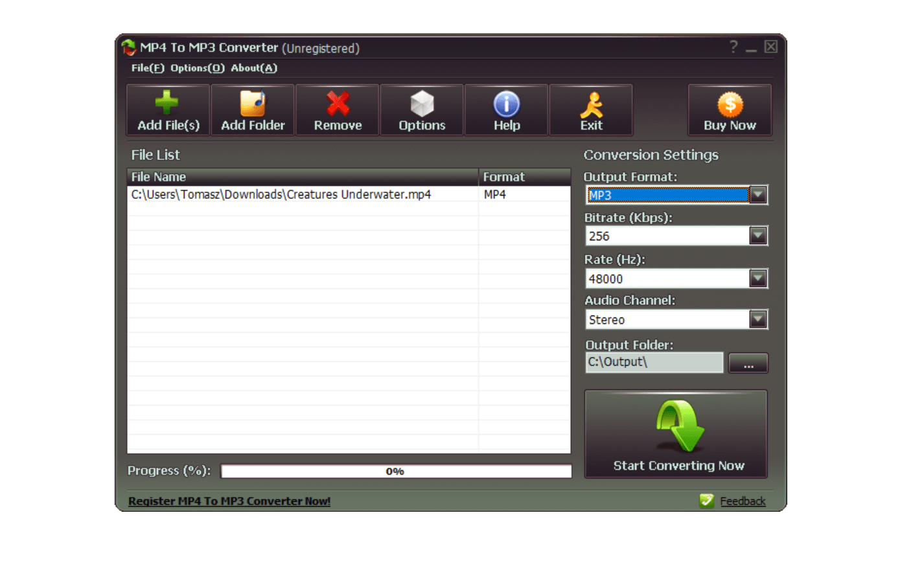This screenshot has width=924, height=561.
Task: Click the question mark help icon in title bar
Action: pyautogui.click(x=733, y=47)
